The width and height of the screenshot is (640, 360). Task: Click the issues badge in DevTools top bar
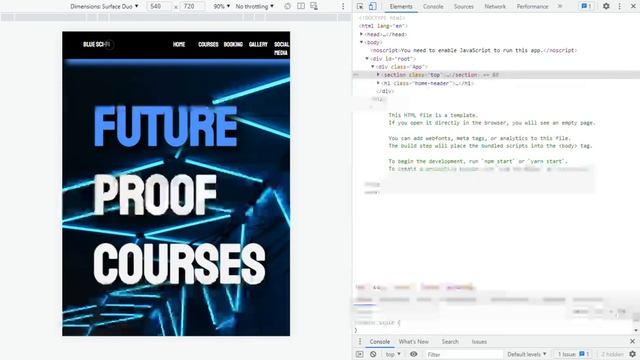(x=586, y=7)
